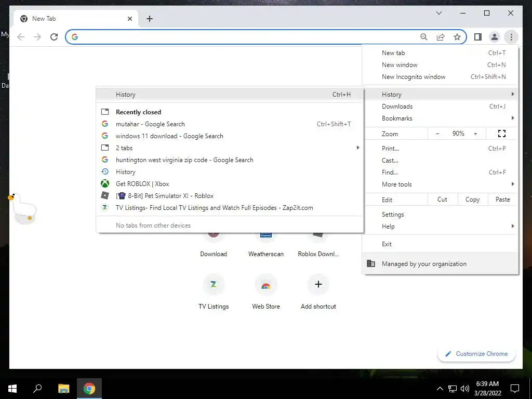Decrease zoom with the minus button
532x399 pixels.
tap(437, 134)
